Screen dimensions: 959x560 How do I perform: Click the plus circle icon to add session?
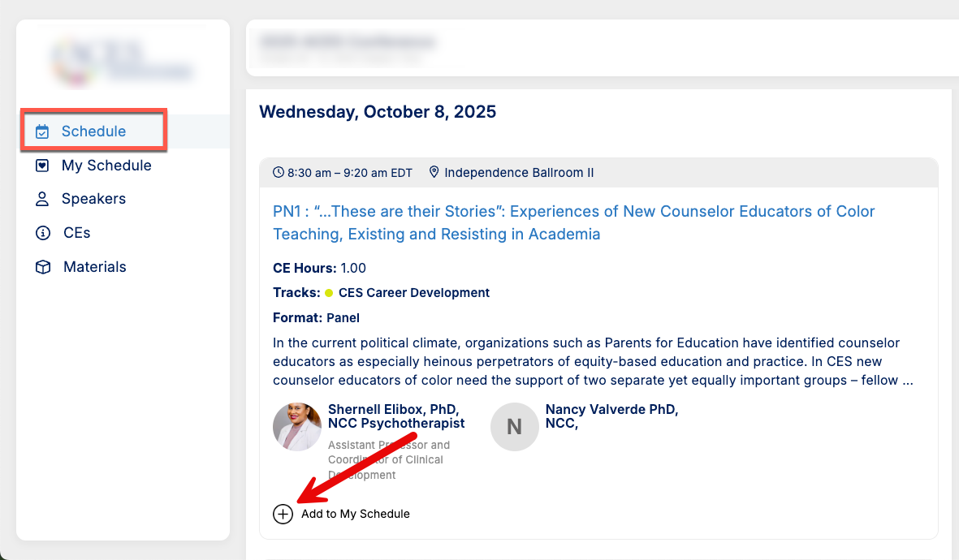(283, 515)
